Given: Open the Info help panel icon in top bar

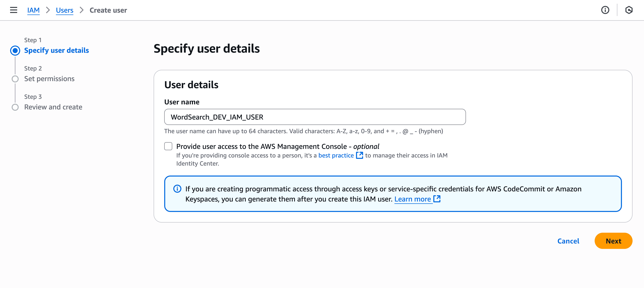Looking at the screenshot, I should click(x=605, y=10).
